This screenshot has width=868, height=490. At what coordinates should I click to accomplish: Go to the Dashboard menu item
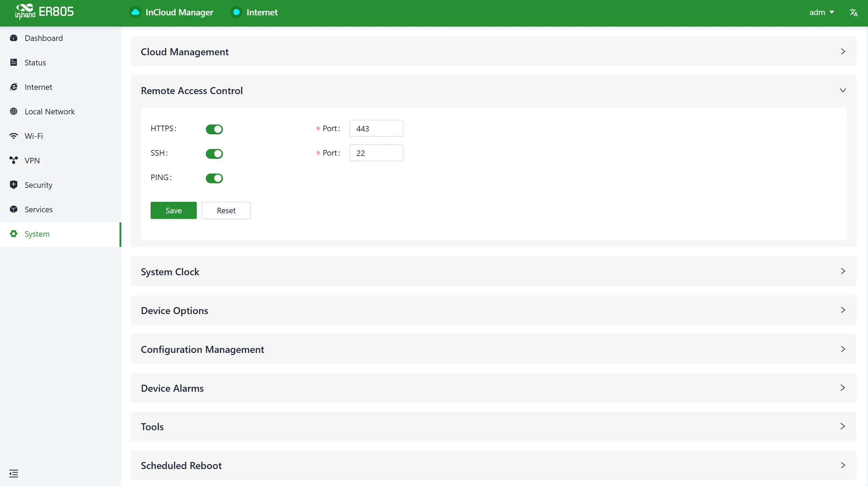(60, 38)
